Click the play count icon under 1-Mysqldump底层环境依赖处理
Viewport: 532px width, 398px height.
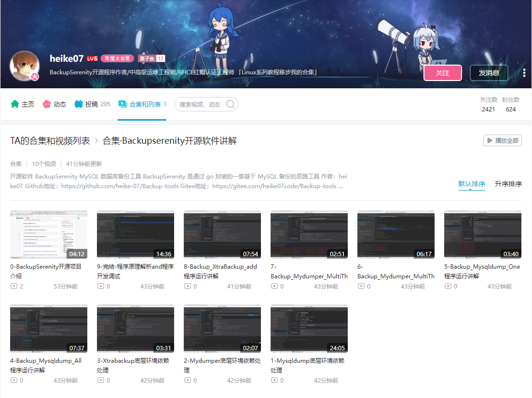pos(274,380)
